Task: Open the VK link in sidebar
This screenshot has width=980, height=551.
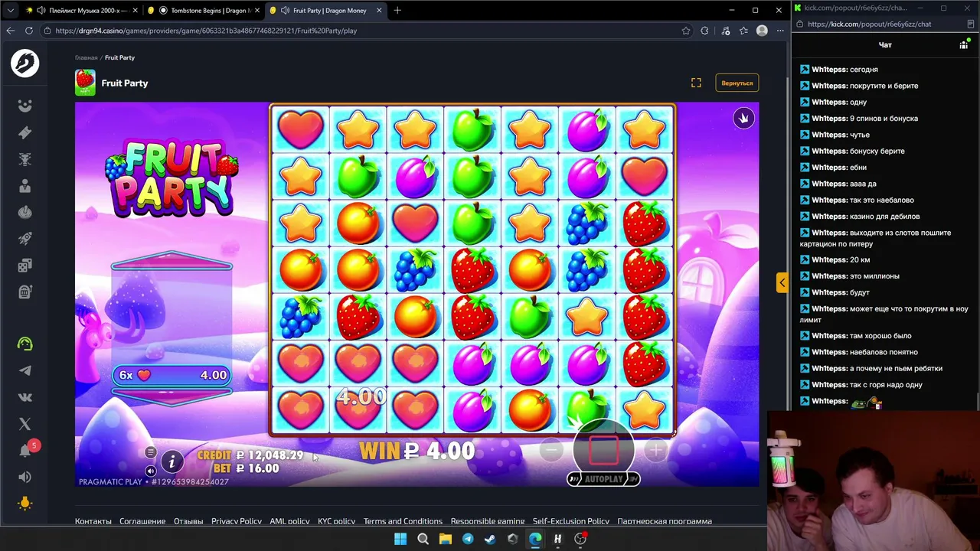Action: tap(24, 397)
